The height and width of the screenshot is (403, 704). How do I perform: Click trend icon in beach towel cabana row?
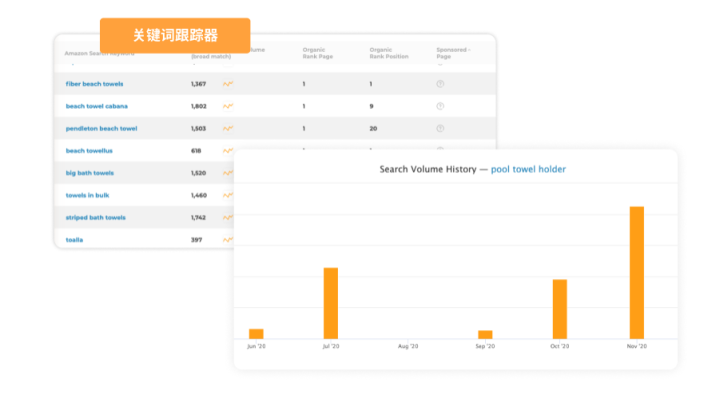tap(228, 106)
